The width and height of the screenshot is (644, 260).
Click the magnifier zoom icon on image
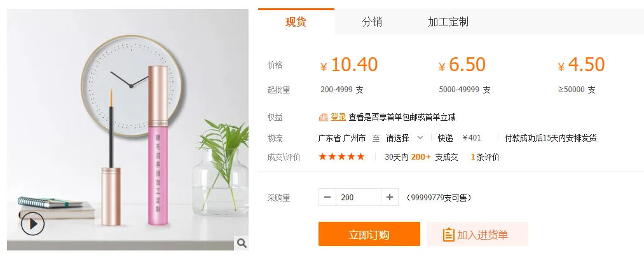[x=242, y=243]
